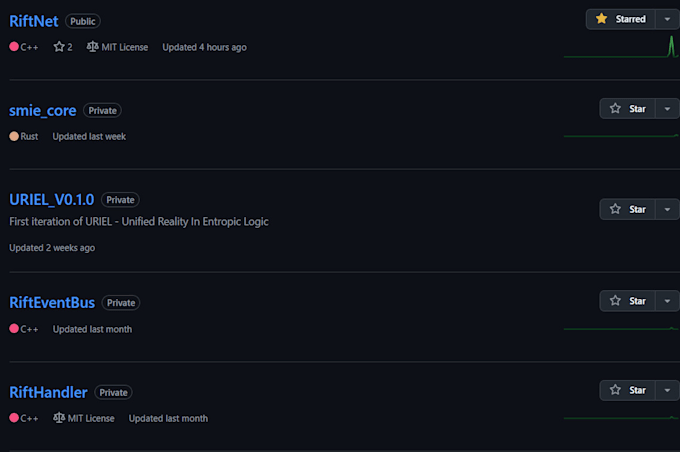This screenshot has height=452, width=680.
Task: Expand the smie_core star lists dropdown
Action: pyautogui.click(x=667, y=109)
